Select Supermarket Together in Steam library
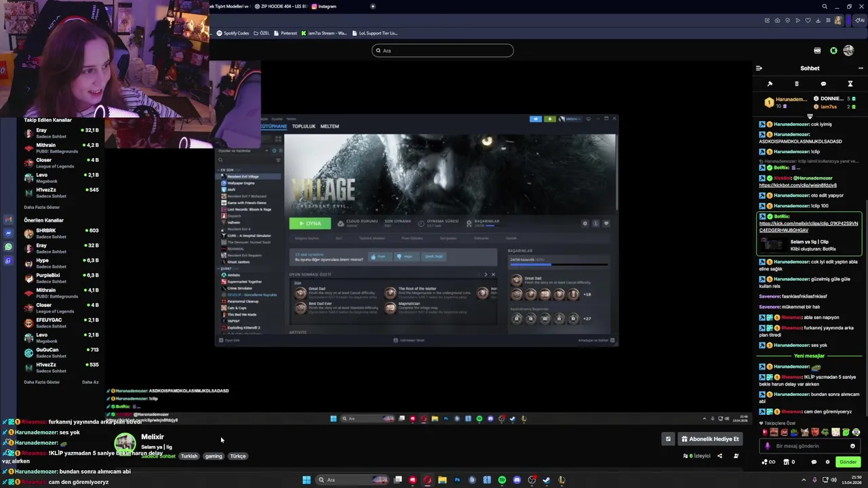Screen dimensions: 868x488 point(244,282)
